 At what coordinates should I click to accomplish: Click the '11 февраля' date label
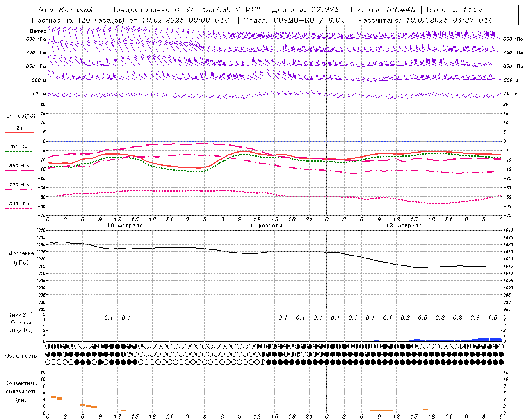[264, 226]
